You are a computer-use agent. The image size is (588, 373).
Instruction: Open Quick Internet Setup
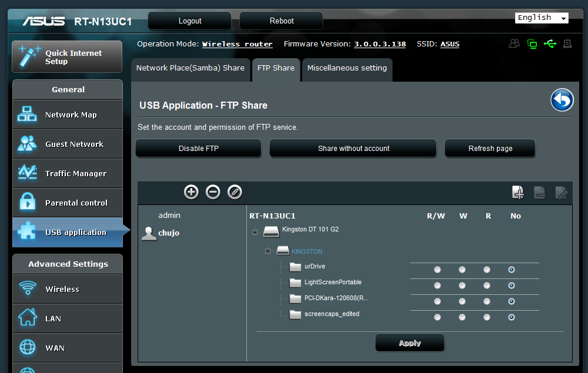click(67, 56)
